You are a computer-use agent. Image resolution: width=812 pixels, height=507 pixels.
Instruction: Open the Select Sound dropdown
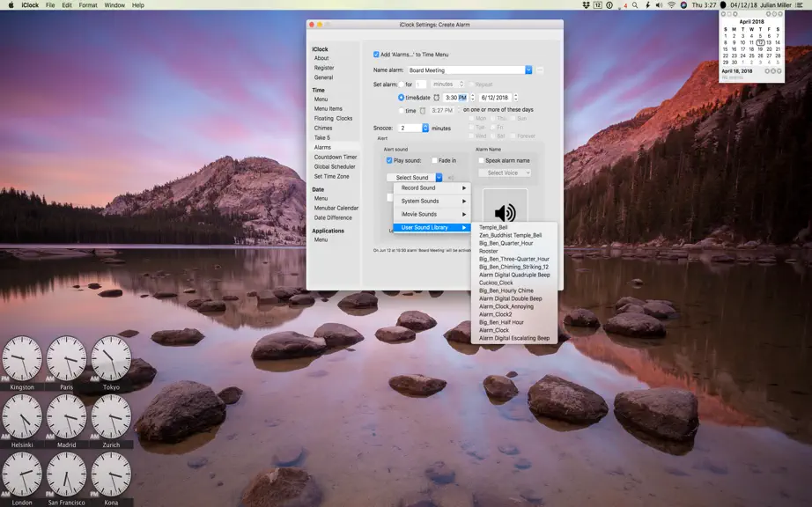click(414, 178)
